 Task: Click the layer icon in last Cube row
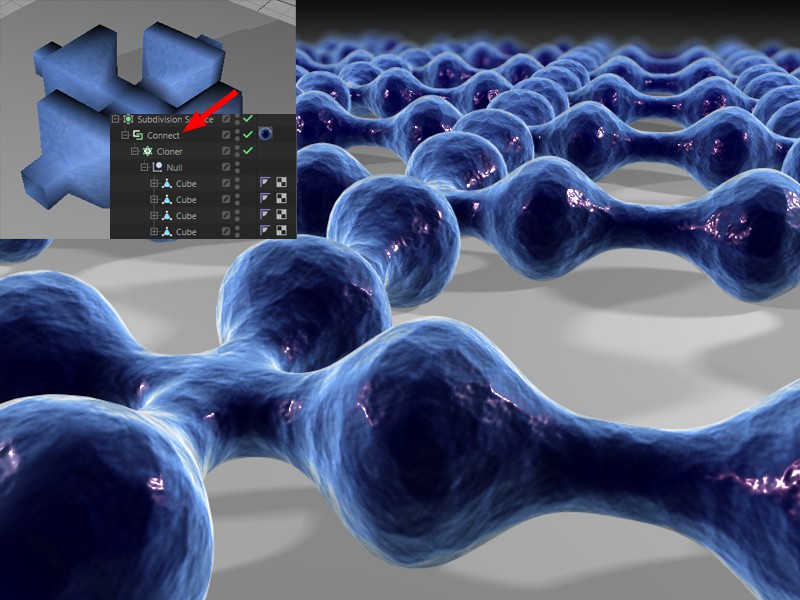point(226,232)
